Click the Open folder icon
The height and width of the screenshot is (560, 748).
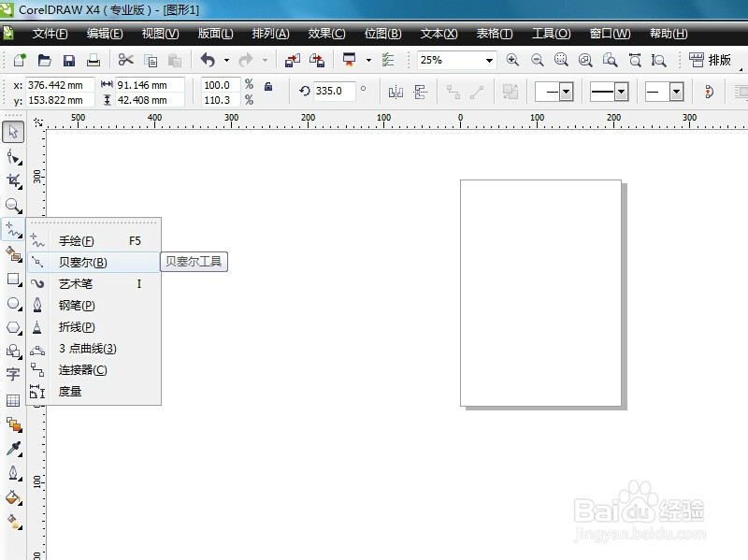pyautogui.click(x=44, y=60)
